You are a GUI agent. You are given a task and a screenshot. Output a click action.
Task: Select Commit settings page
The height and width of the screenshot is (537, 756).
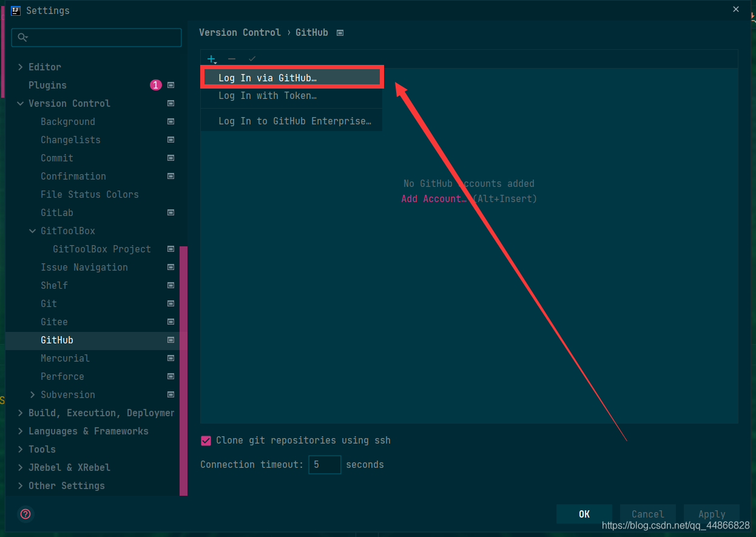(57, 158)
